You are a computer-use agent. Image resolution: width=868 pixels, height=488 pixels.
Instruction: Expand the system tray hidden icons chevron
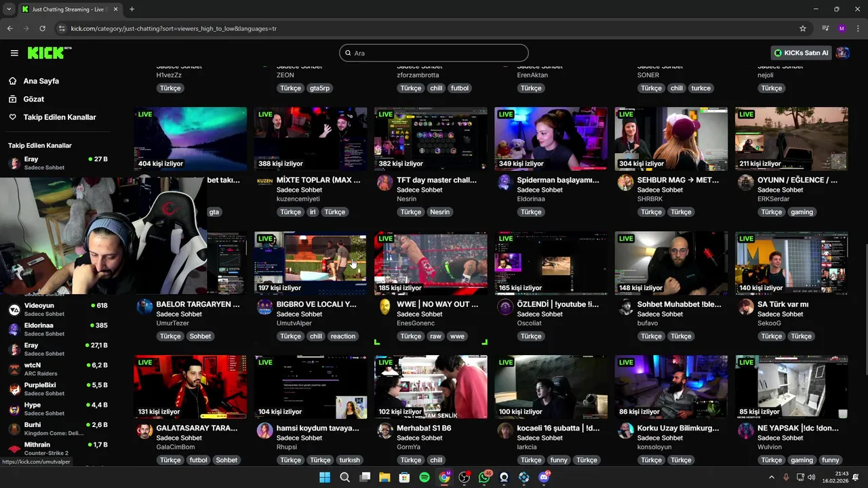(x=771, y=477)
